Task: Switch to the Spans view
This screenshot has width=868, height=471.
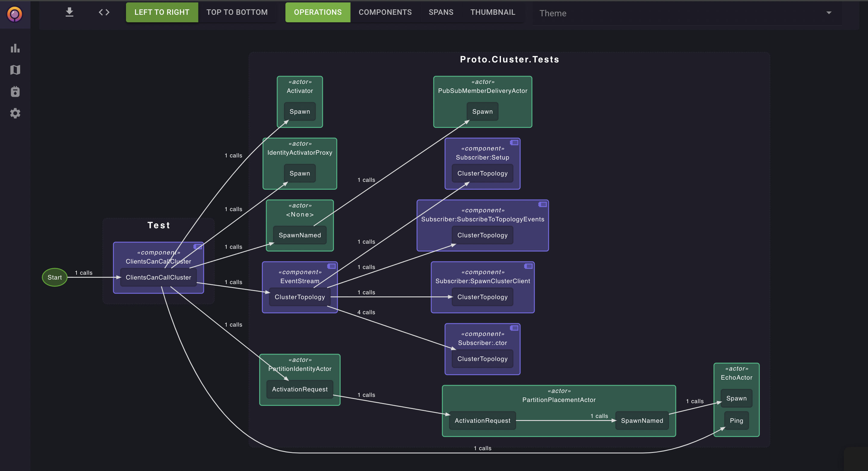Action: [441, 12]
